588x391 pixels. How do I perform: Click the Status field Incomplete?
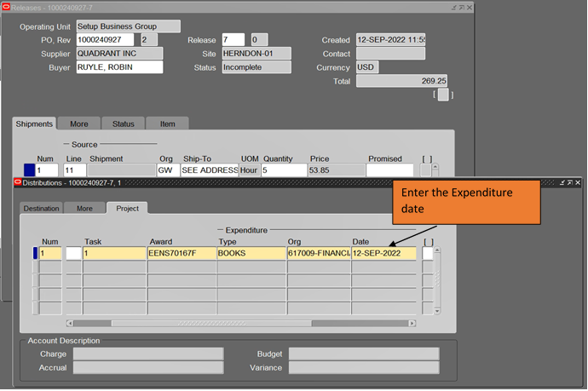257,67
